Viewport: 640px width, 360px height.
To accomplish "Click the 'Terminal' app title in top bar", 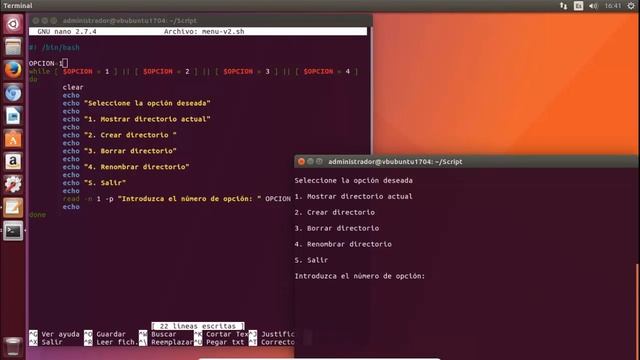I will tap(18, 6).
